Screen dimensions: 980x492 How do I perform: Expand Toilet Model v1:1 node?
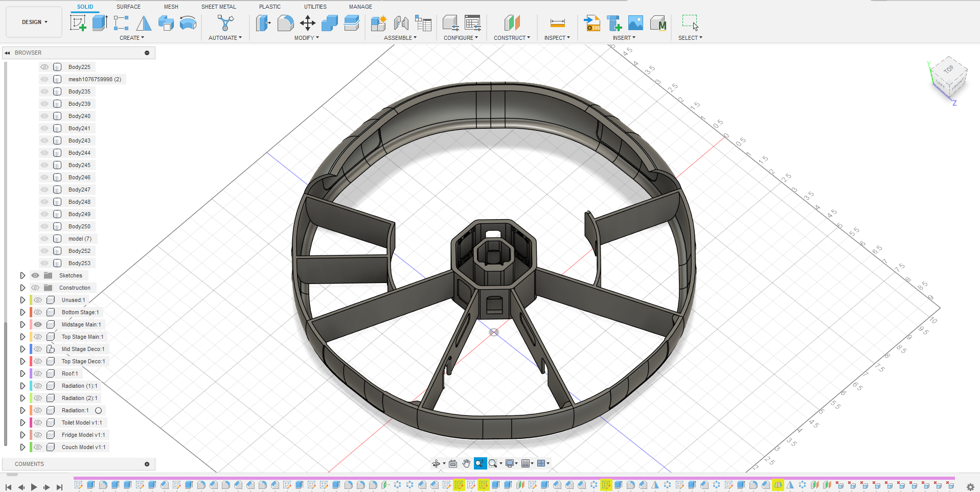click(22, 423)
